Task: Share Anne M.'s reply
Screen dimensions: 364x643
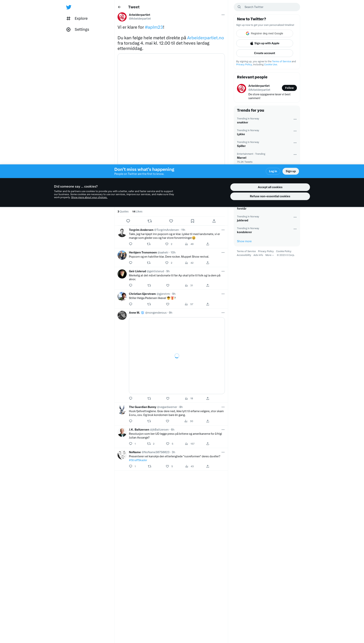Action: [x=208, y=398]
